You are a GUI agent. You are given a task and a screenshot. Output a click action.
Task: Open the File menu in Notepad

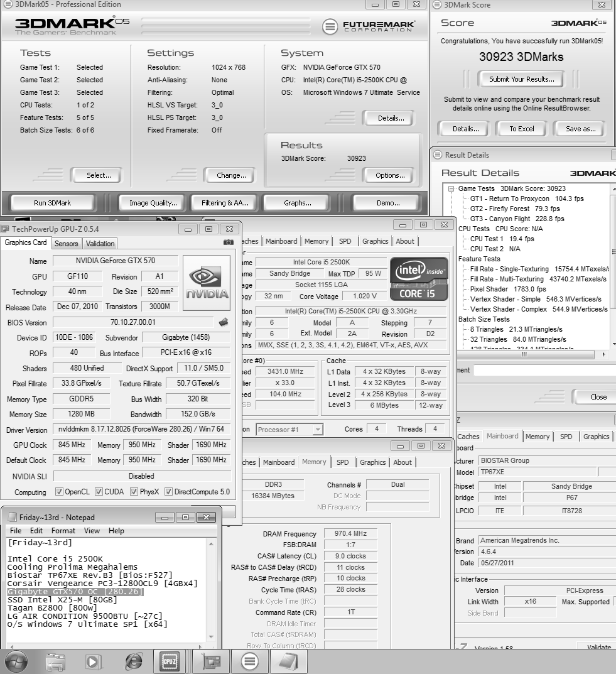tap(16, 531)
